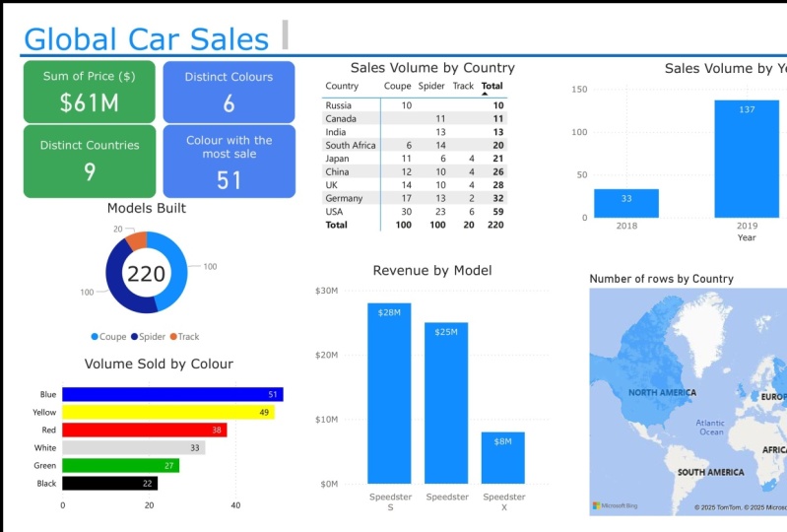Select the Black bar showing 22
This screenshot has width=787, height=532.
tap(110, 484)
